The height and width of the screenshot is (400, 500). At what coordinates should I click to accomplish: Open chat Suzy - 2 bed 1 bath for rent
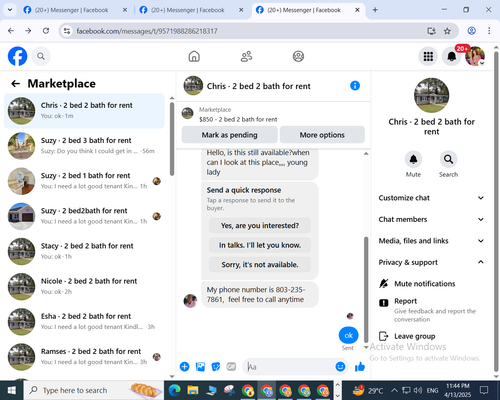click(x=84, y=181)
